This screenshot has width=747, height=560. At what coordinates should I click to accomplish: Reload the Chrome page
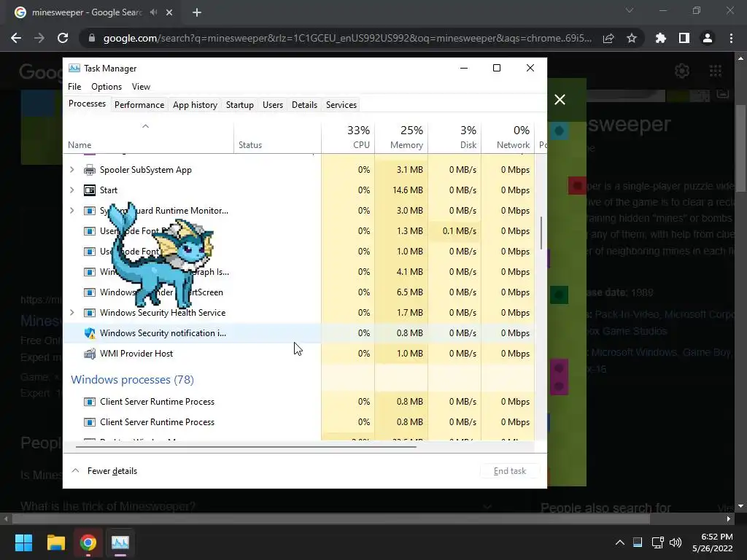click(63, 38)
